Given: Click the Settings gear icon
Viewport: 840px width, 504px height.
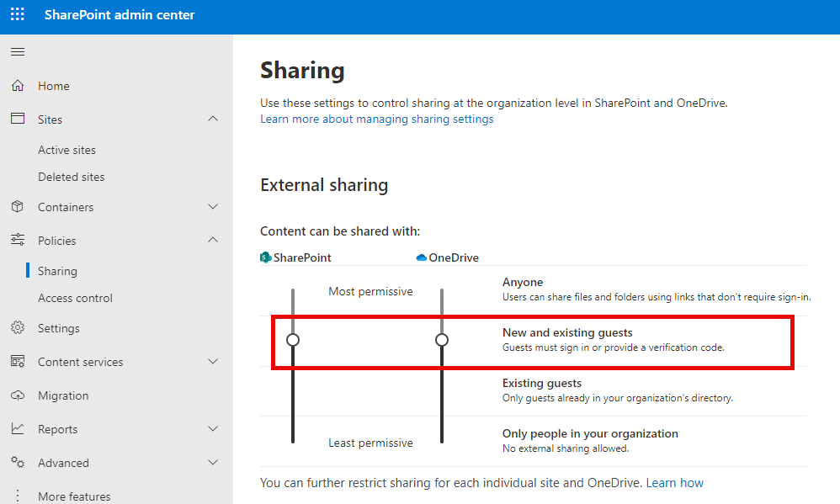Looking at the screenshot, I should pos(18,327).
